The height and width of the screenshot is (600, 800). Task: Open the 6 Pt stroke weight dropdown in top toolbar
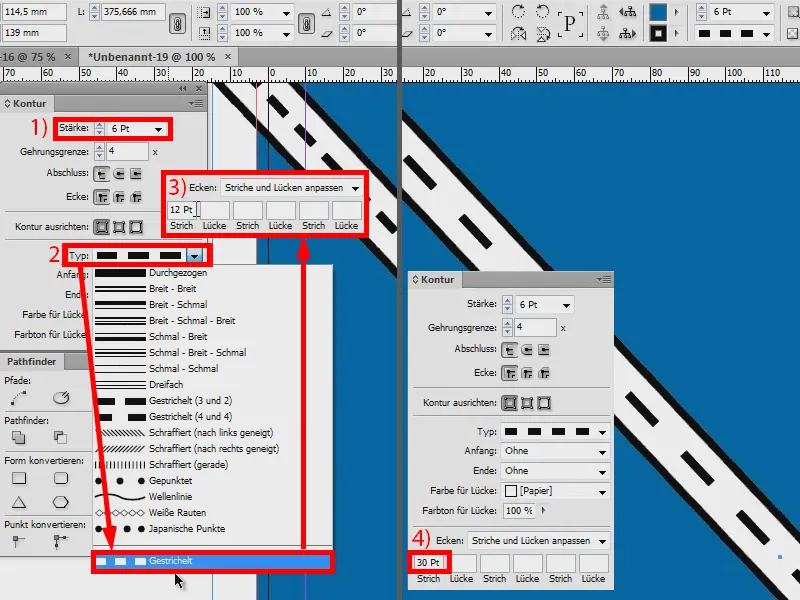tap(766, 12)
